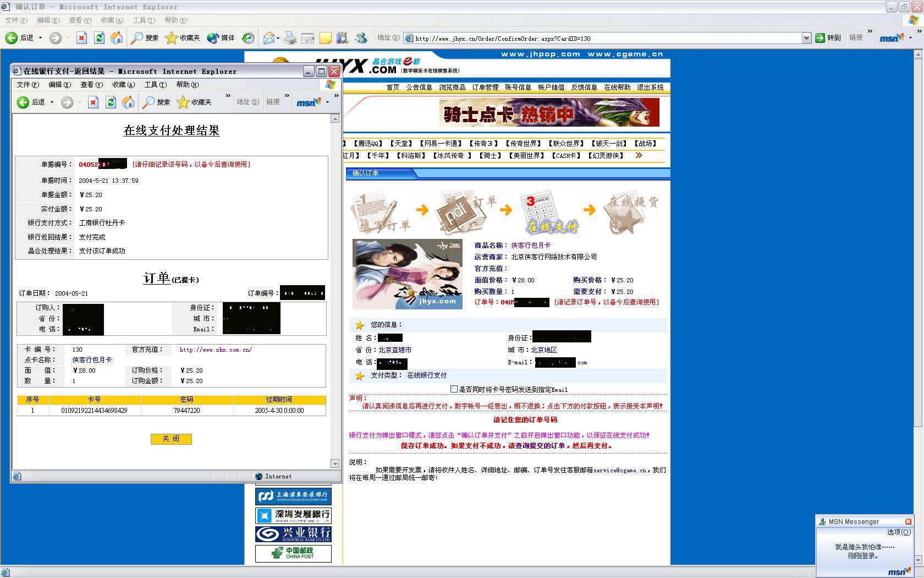Click main page vertical scrollbar up arrow
Screen dimensions: 924x578
pyautogui.click(x=918, y=55)
